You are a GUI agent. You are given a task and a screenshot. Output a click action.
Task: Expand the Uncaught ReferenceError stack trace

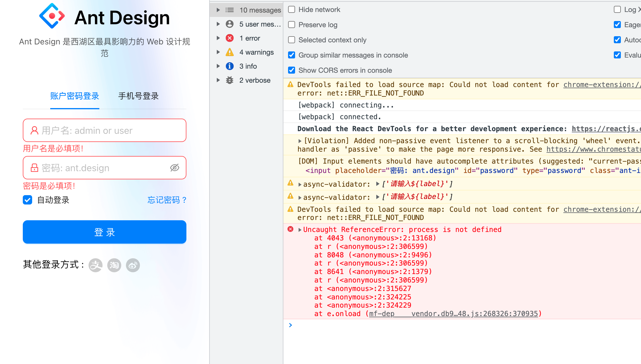pos(300,230)
